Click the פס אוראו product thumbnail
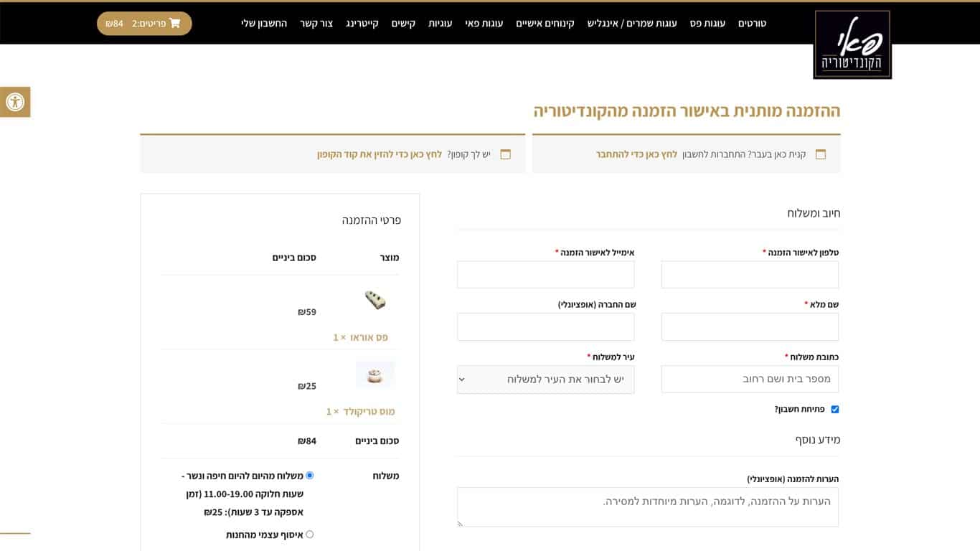This screenshot has height=551, width=980. [x=374, y=300]
